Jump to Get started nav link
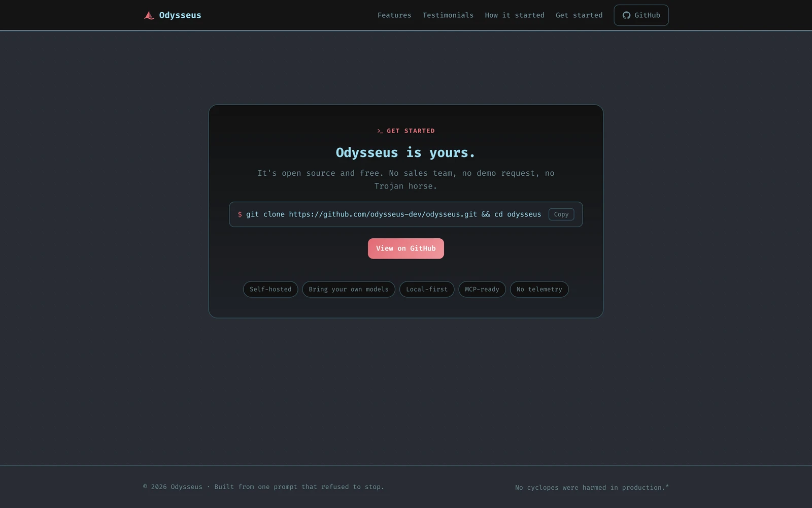This screenshot has height=508, width=812. tap(579, 15)
